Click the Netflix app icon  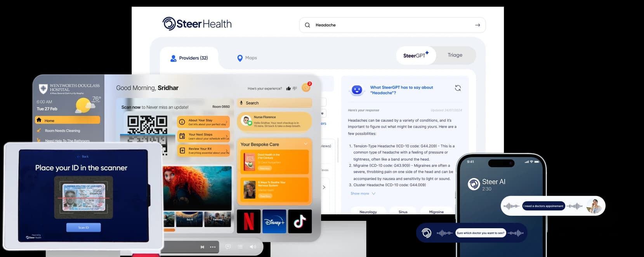(248, 222)
